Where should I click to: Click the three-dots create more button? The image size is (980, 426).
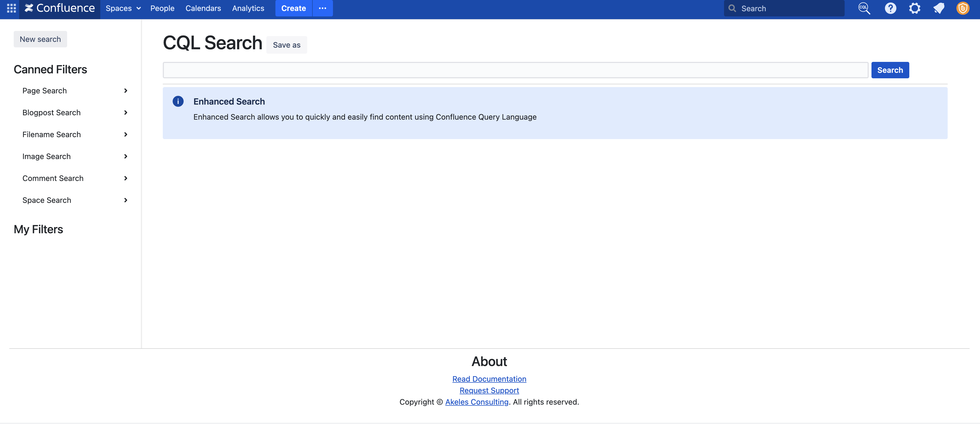point(322,8)
